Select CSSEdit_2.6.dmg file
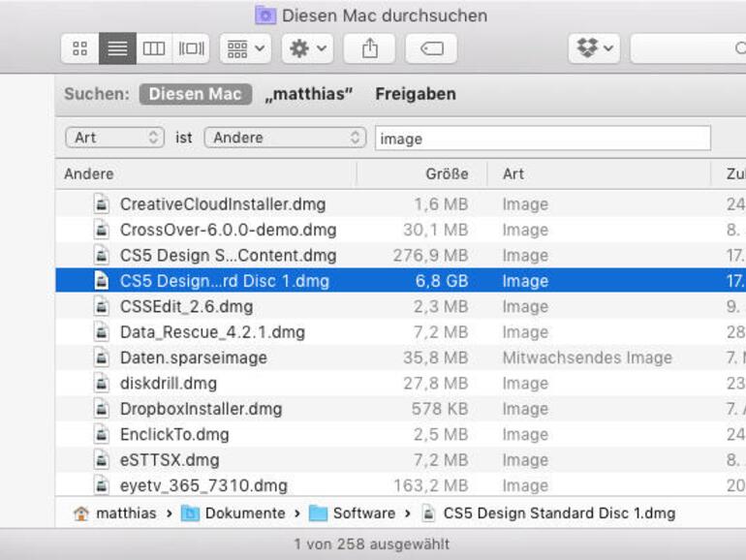The width and height of the screenshot is (746, 560). [186, 306]
